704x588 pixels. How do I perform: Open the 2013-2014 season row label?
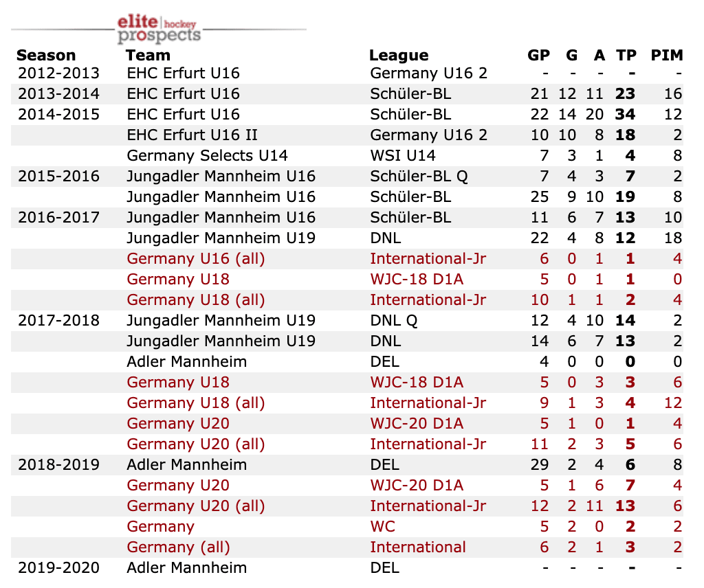(x=58, y=93)
